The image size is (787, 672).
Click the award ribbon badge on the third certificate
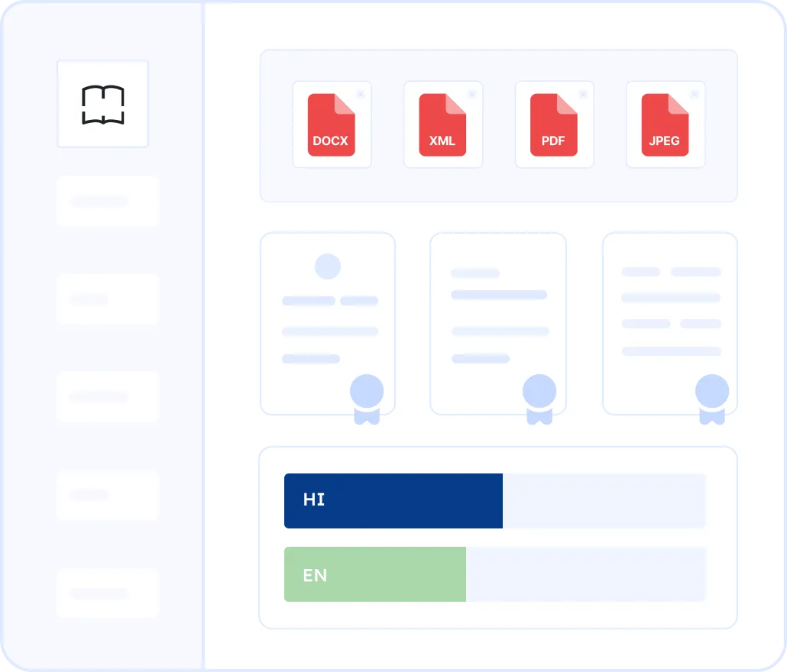coord(712,397)
